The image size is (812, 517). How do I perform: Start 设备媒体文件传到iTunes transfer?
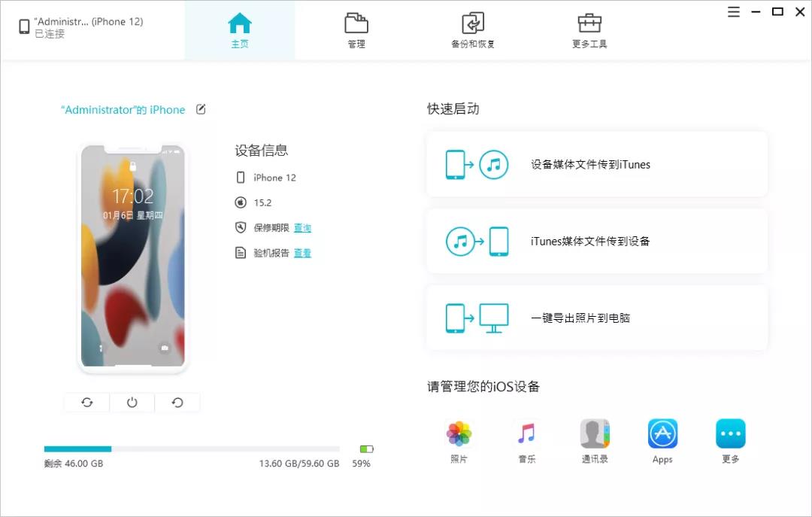pyautogui.click(x=596, y=164)
